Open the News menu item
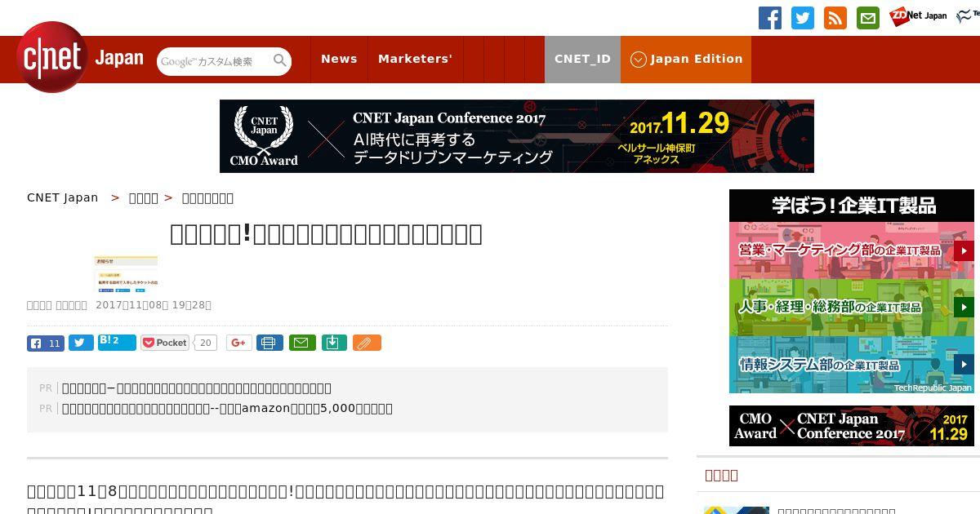The height and width of the screenshot is (514, 980). coord(339,59)
